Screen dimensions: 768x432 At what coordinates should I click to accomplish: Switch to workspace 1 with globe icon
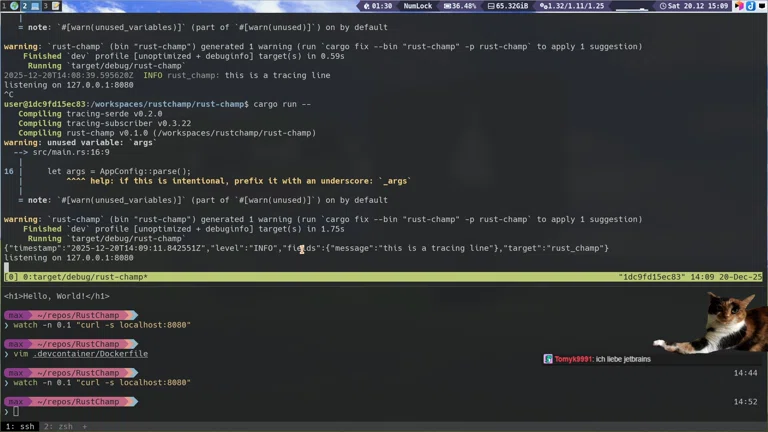coord(12,6)
